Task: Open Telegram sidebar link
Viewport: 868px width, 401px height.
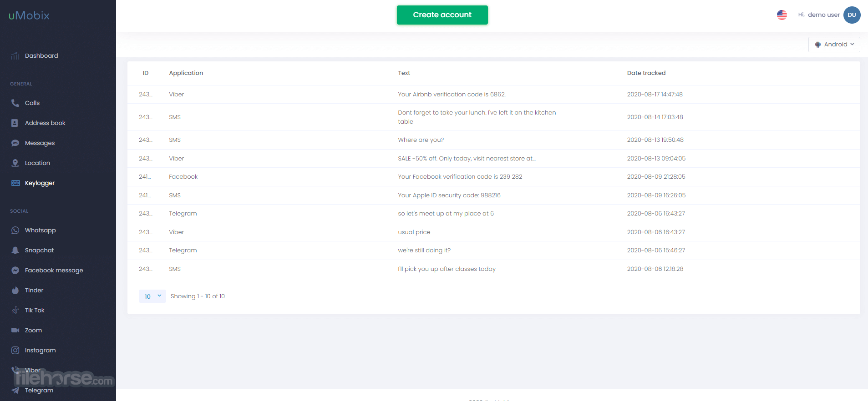Action: coord(39,391)
